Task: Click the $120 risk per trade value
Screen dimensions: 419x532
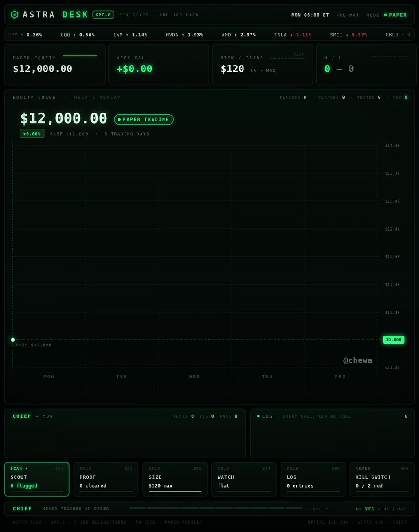Action: tap(232, 69)
